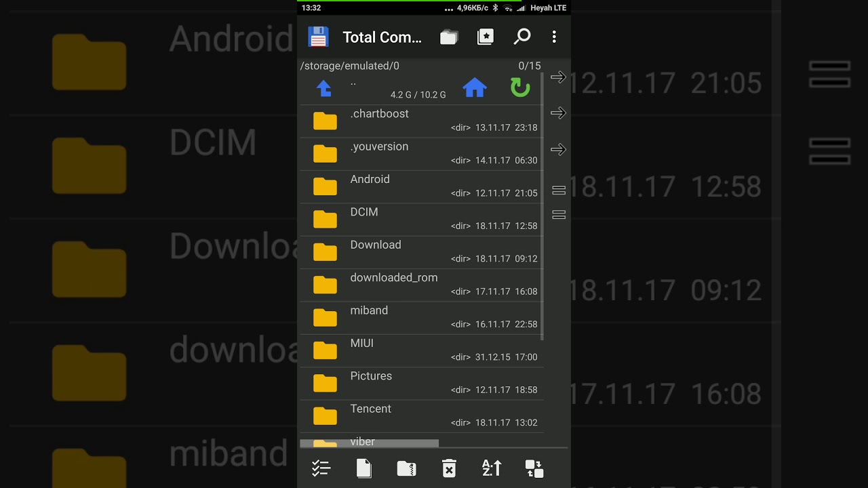Open the Android folder name
The width and height of the screenshot is (868, 488).
tap(370, 179)
